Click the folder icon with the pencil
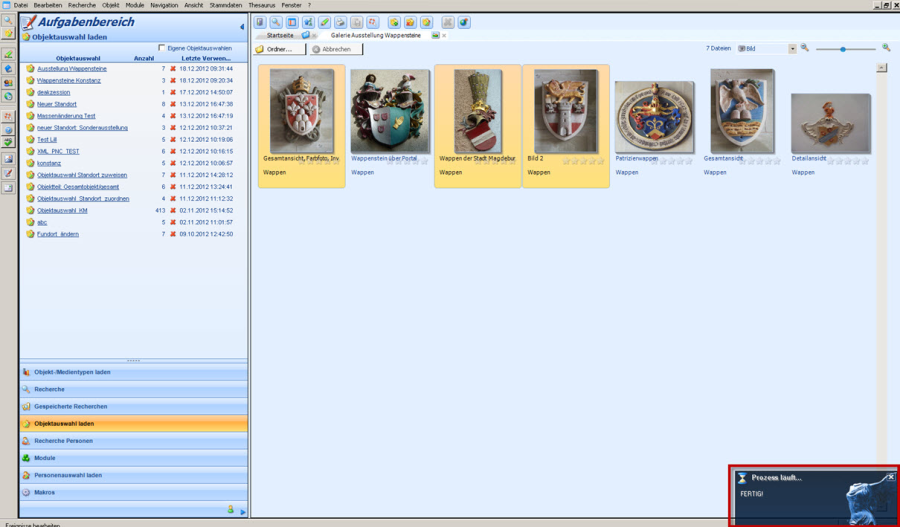Screen dimensions: 900x527 coord(426,22)
